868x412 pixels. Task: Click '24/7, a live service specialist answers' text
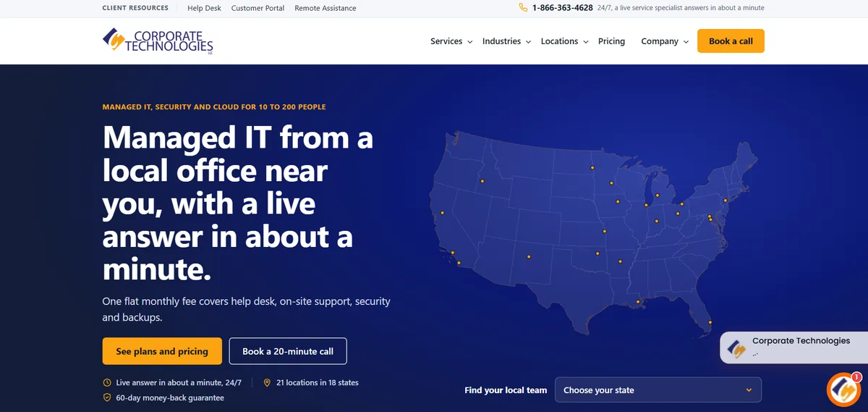coord(681,8)
